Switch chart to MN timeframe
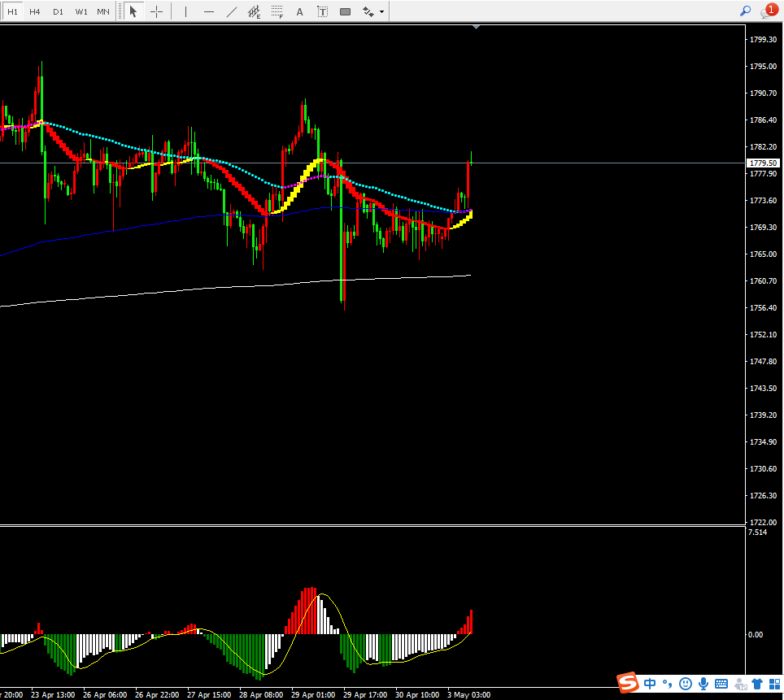784x700 pixels. tap(103, 11)
